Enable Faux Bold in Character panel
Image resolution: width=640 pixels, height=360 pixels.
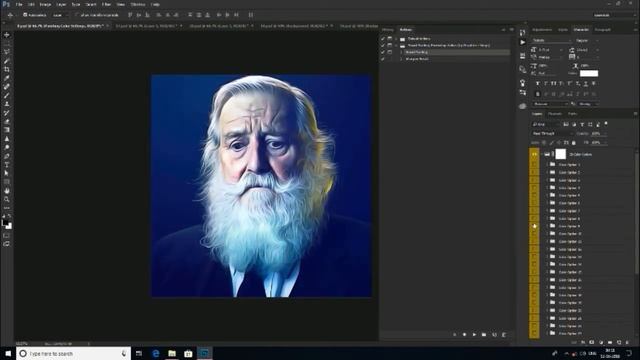[x=538, y=83]
